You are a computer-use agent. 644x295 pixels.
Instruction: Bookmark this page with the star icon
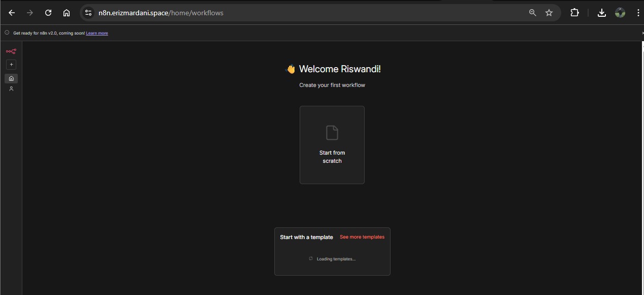tap(549, 13)
